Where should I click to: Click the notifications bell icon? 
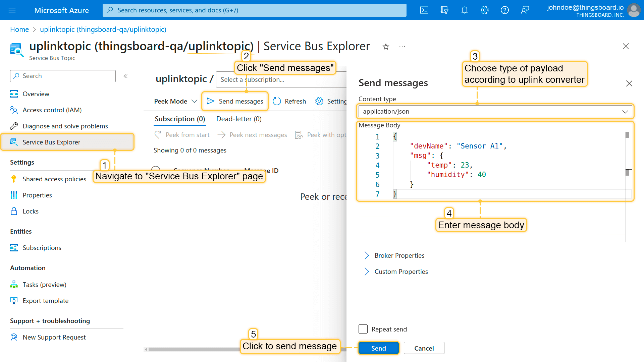click(465, 10)
